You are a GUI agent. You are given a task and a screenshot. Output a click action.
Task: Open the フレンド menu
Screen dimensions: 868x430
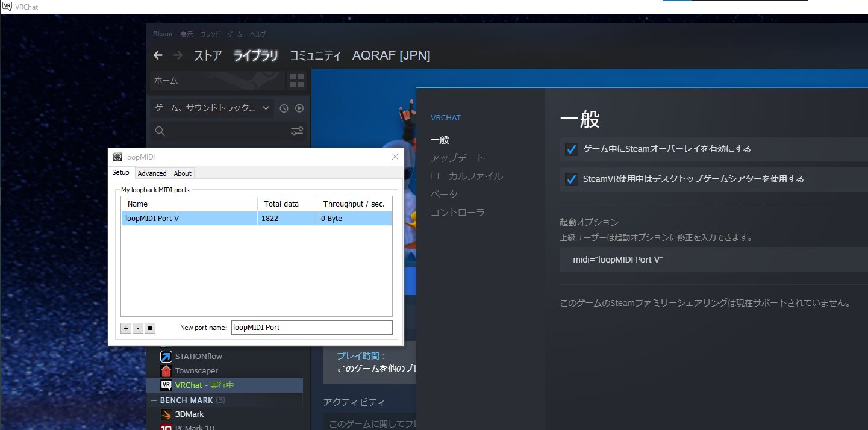[210, 34]
